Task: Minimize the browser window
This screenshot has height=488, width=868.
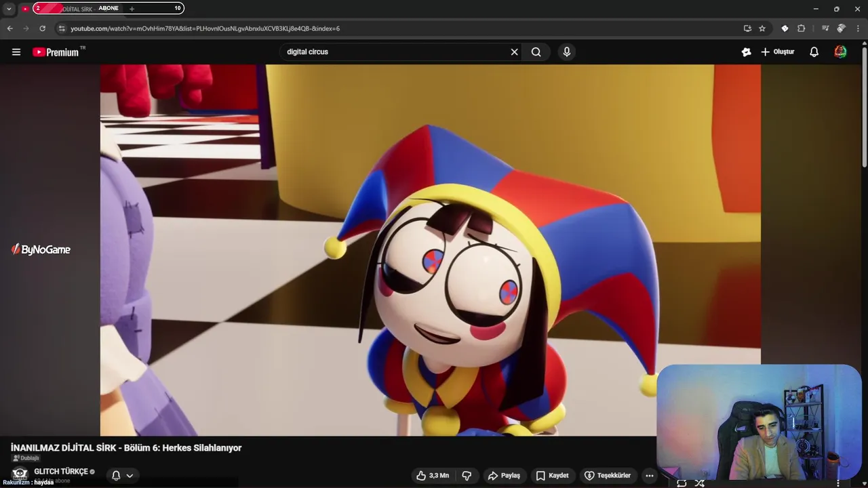Action: [816, 9]
